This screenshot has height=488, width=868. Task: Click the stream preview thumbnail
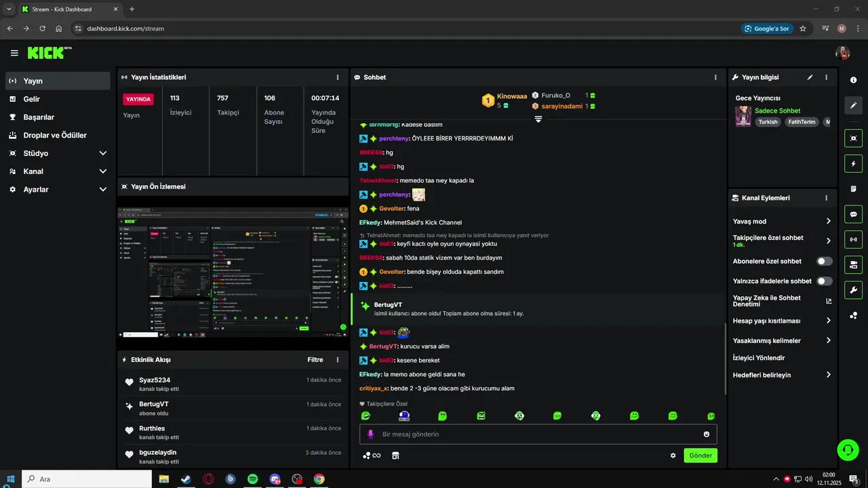[233, 272]
